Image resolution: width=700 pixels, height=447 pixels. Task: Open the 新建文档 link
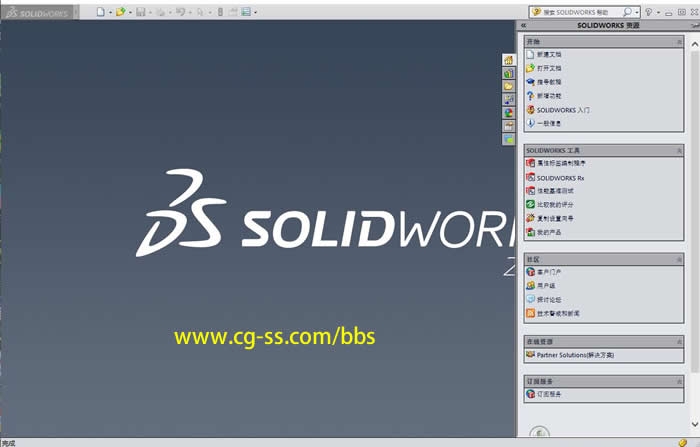pos(549,54)
